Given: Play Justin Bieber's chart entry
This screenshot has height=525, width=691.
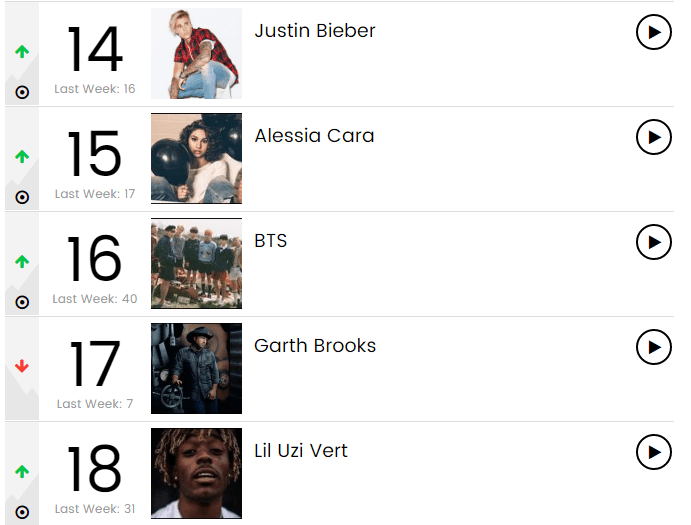Looking at the screenshot, I should point(653,32).
